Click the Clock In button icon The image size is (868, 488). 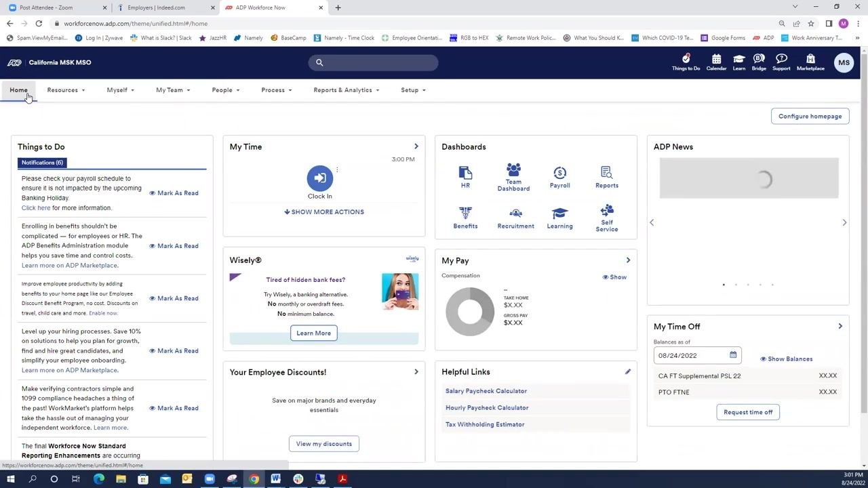click(320, 178)
